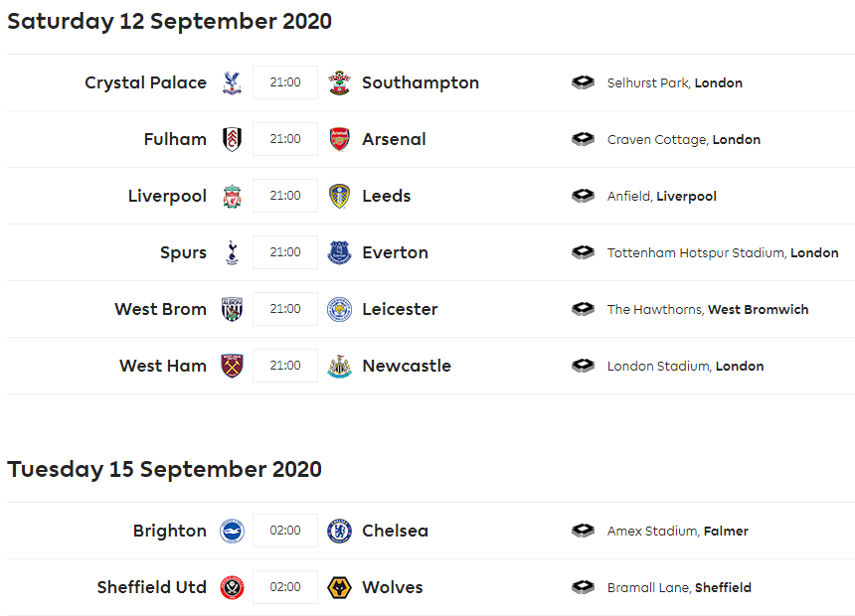
Task: Open the Spurs team link
Action: [x=183, y=252]
